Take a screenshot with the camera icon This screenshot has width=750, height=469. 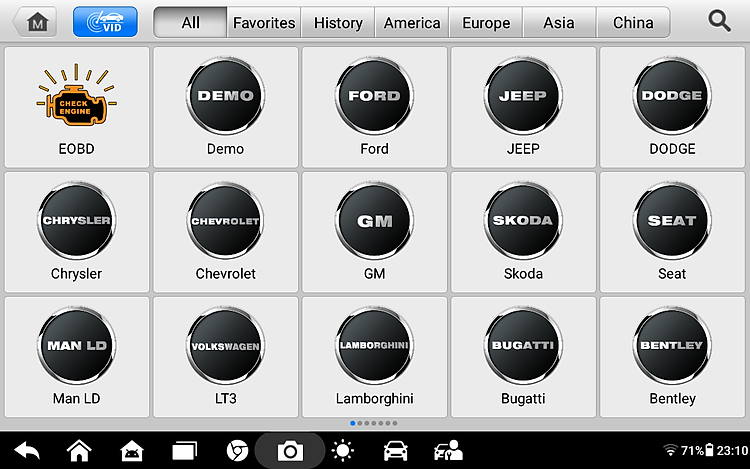(290, 451)
